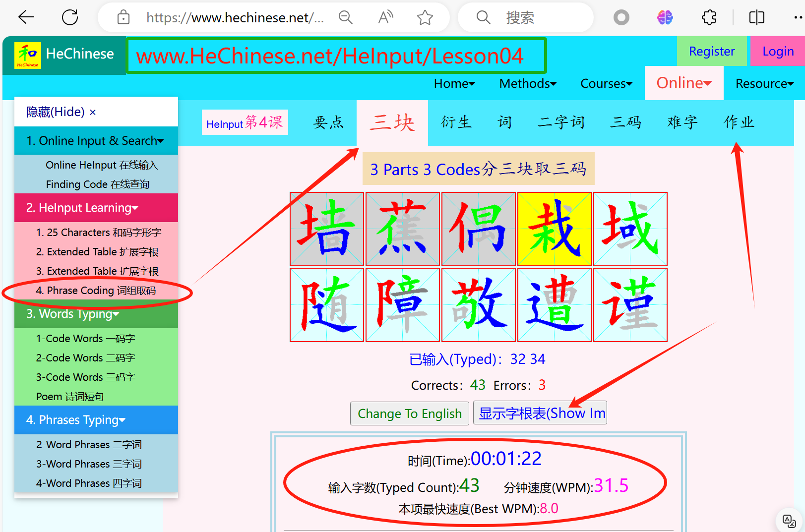The image size is (805, 532).
Task: Open 1-Code Words 一码字
Action: pos(85,338)
